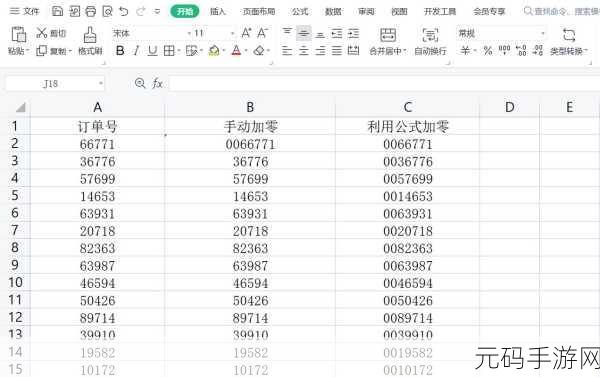Click the red font color A icon
The height and width of the screenshot is (377, 600).
click(x=236, y=51)
